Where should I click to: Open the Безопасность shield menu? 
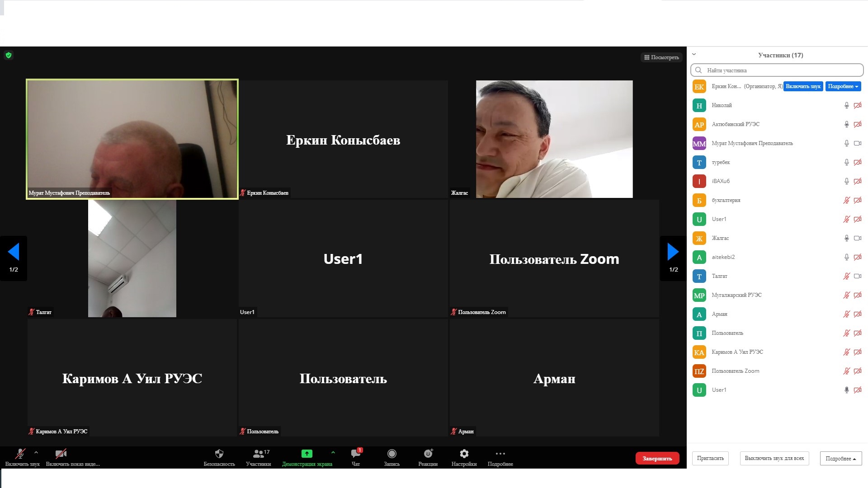(219, 457)
